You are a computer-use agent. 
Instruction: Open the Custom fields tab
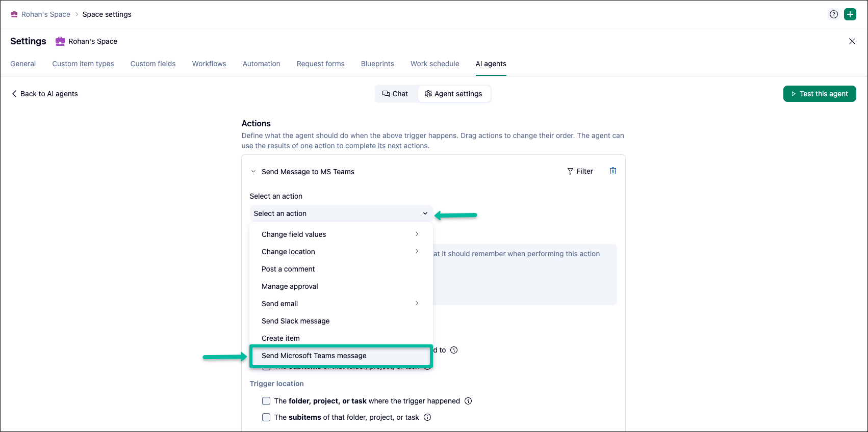point(153,64)
